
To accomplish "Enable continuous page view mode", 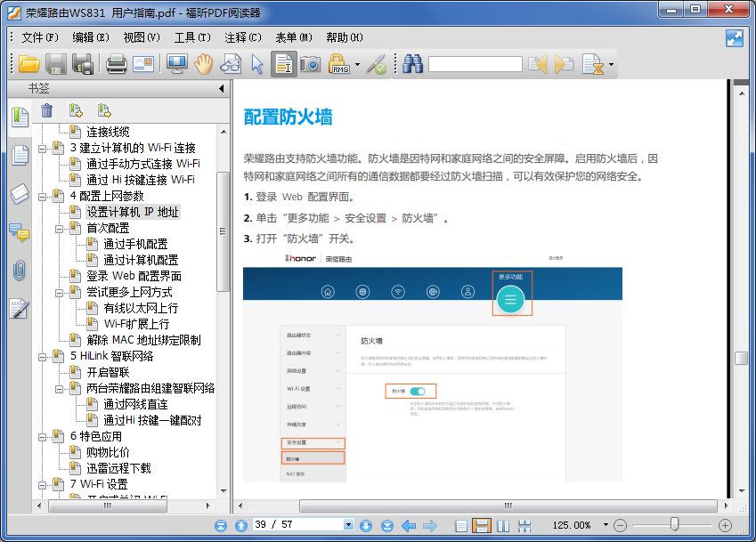I will click(x=481, y=526).
